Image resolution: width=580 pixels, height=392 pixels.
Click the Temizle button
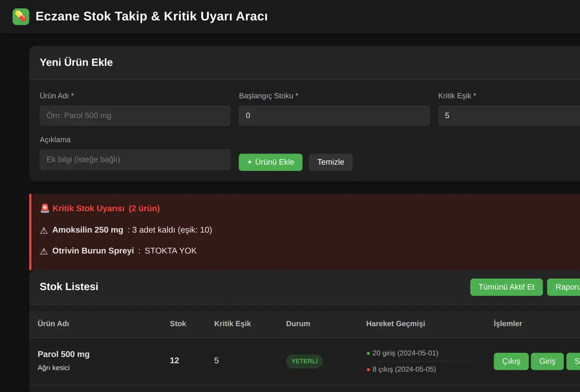[x=331, y=162]
